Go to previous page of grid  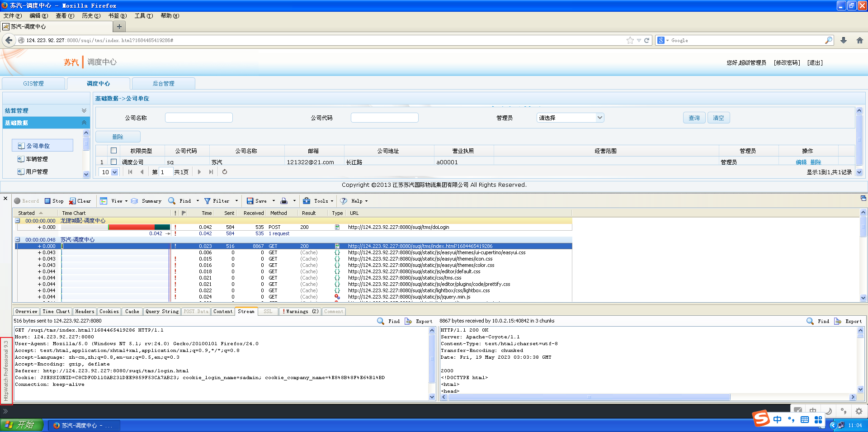point(142,172)
